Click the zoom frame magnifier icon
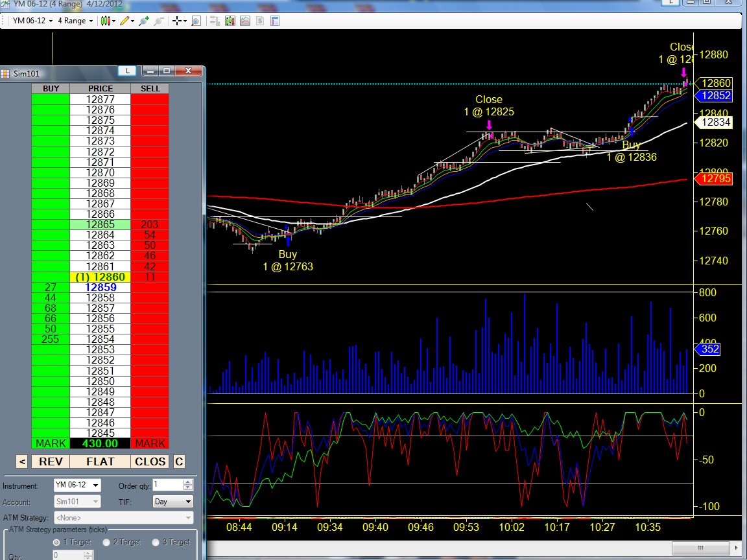The height and width of the screenshot is (560, 747). click(196, 21)
